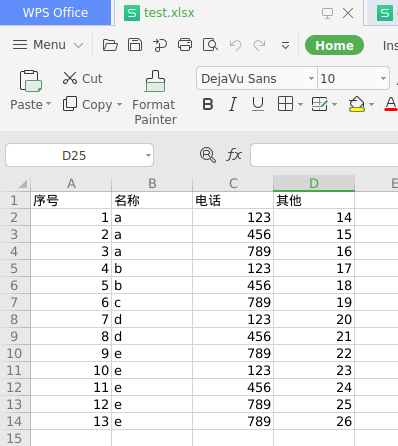
Task: Click the Print icon
Action: 185,45
